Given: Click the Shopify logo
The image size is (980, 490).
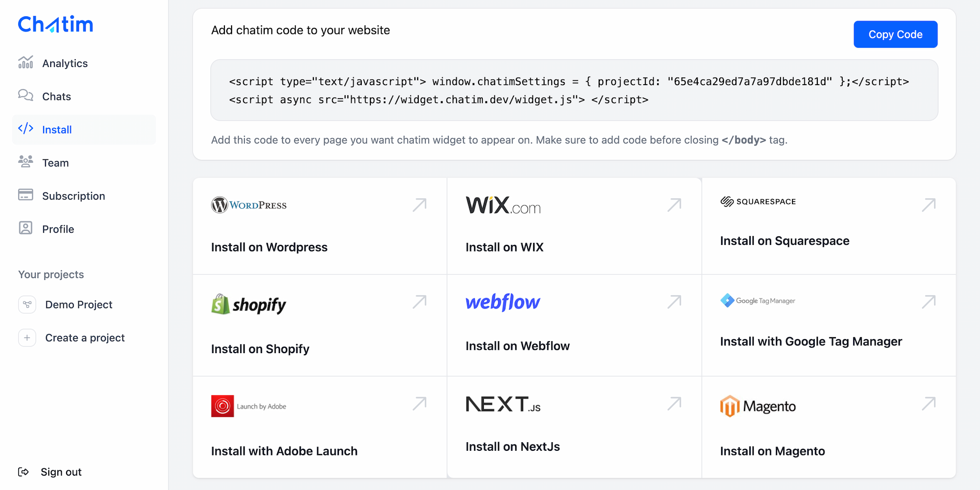Looking at the screenshot, I should tap(249, 304).
